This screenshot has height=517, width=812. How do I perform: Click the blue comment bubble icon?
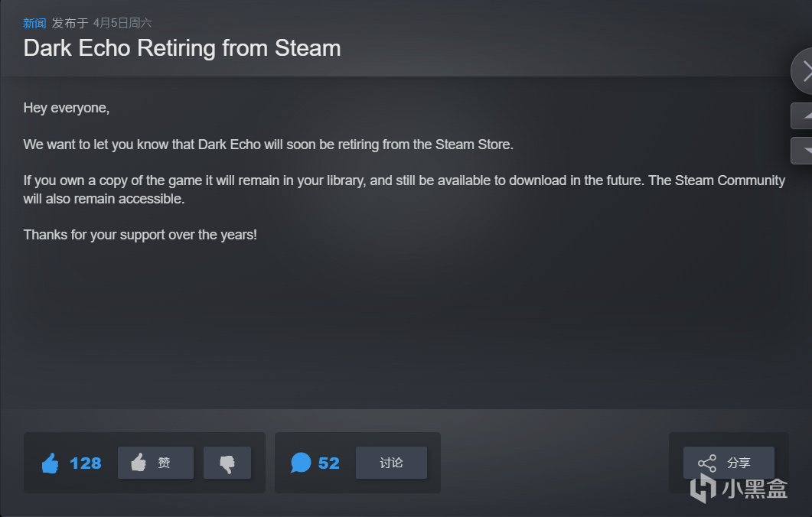(300, 463)
